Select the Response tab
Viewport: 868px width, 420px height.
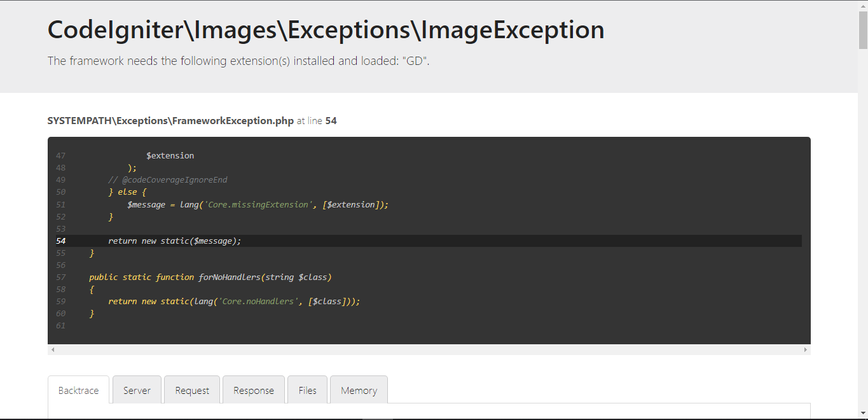click(x=253, y=390)
